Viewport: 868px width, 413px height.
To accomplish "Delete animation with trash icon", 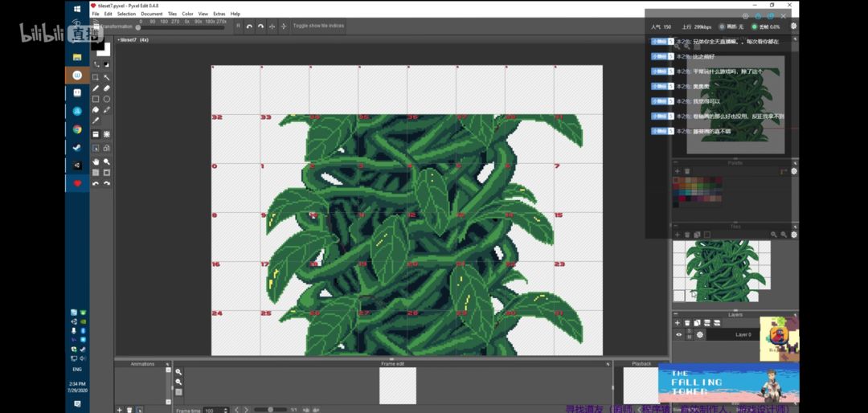I will [x=129, y=410].
